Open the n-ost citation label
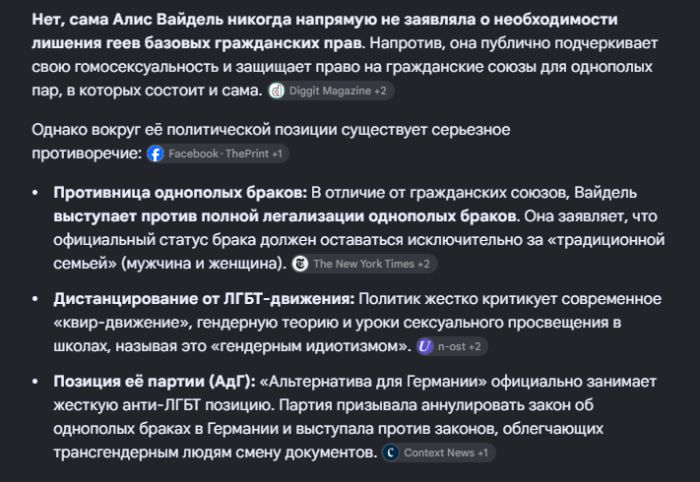Screen dimensions: 700x482 pyautogui.click(x=451, y=346)
